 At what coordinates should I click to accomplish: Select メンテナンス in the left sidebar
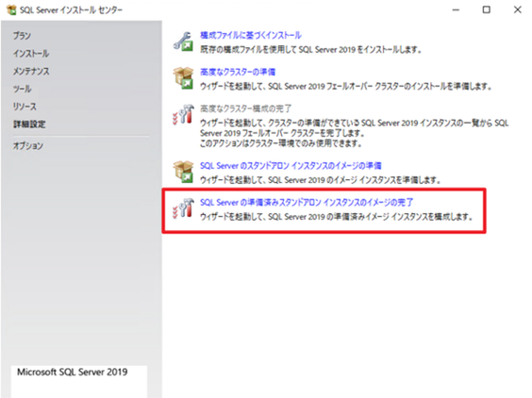pyautogui.click(x=31, y=71)
